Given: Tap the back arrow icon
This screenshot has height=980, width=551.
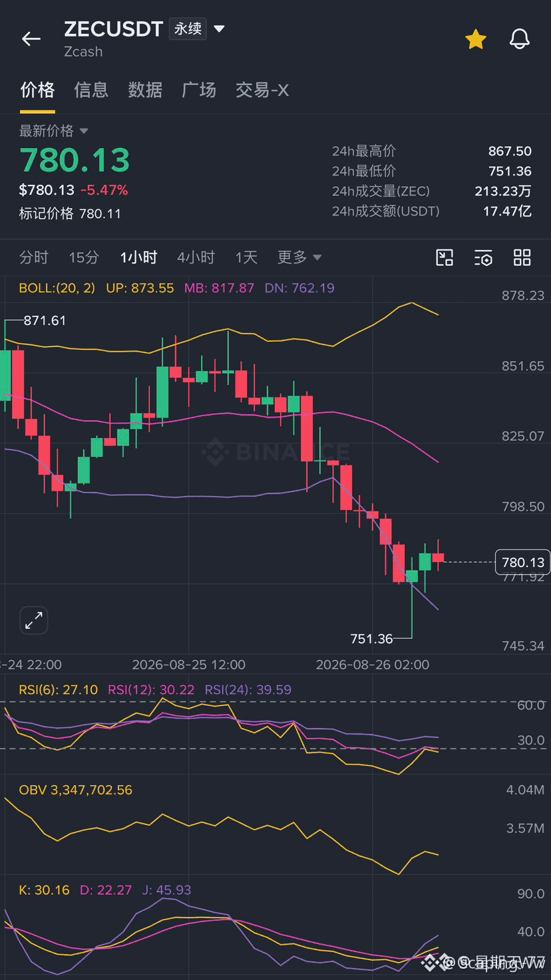Looking at the screenshot, I should click(31, 39).
